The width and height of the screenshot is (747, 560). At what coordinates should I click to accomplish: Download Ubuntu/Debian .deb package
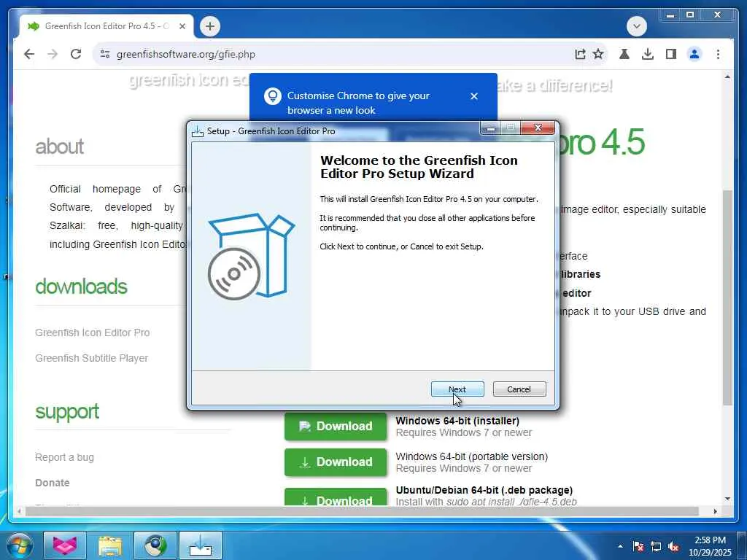coord(336,497)
